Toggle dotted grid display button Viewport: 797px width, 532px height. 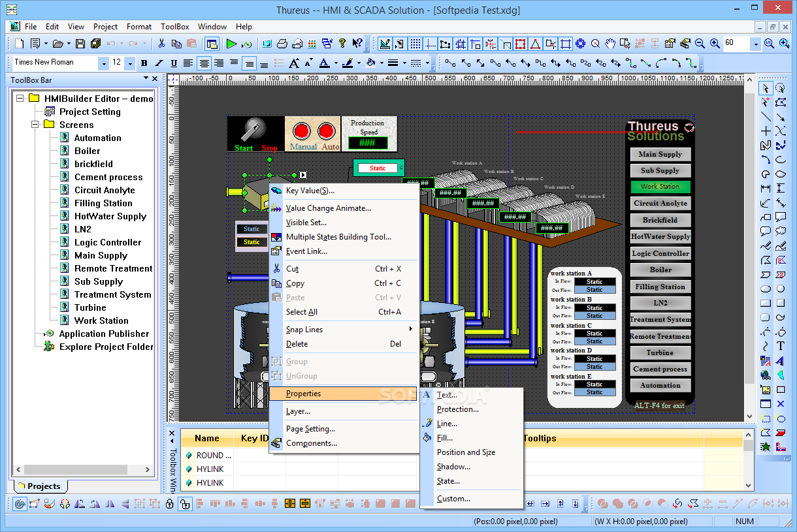[x=415, y=44]
